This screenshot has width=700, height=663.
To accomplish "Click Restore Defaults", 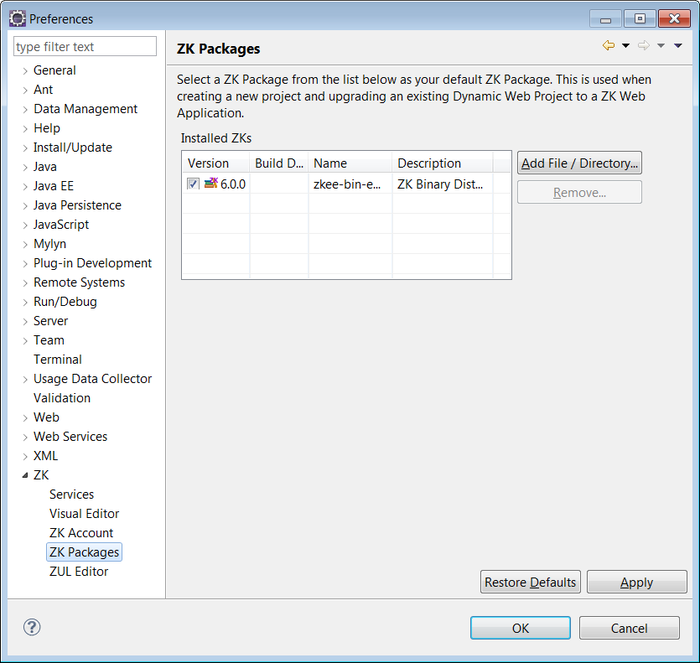I will pos(530,582).
